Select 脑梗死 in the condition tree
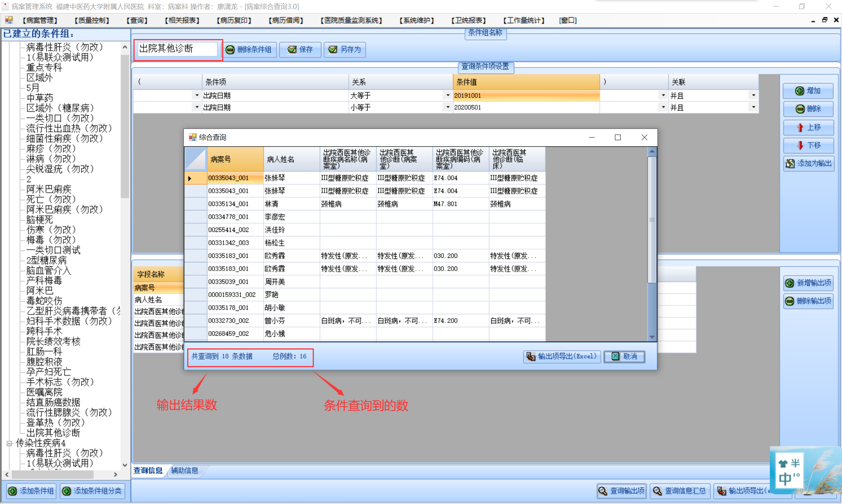 pos(39,219)
